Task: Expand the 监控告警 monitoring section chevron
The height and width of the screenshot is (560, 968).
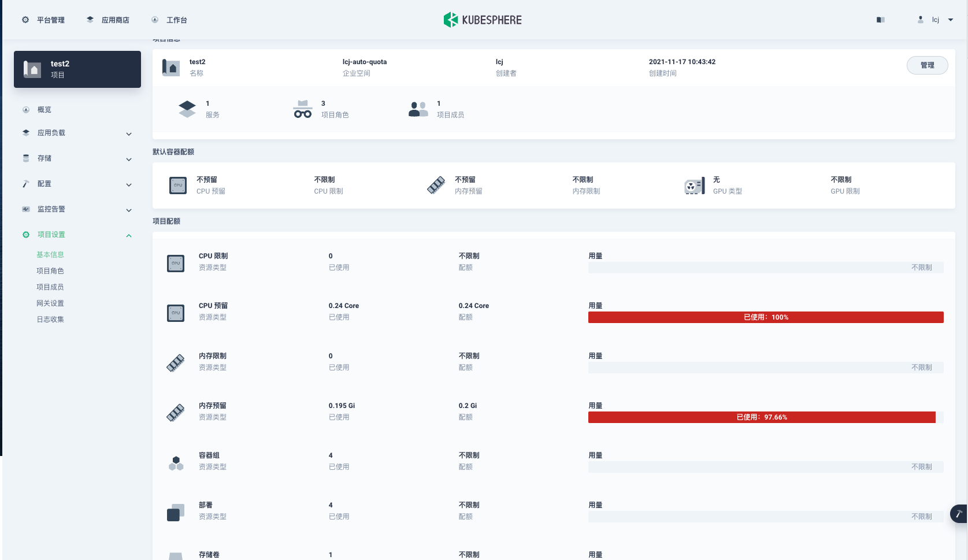Action: tap(129, 210)
